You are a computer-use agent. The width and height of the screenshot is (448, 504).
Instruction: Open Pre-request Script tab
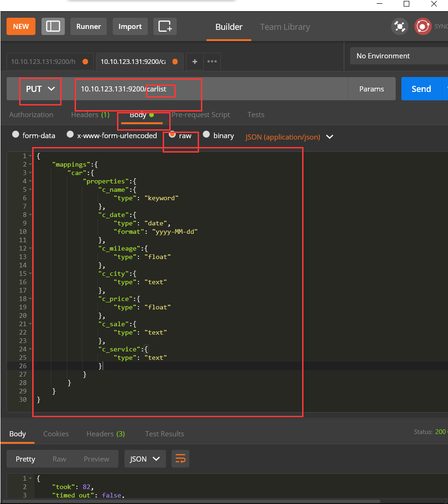coord(201,115)
